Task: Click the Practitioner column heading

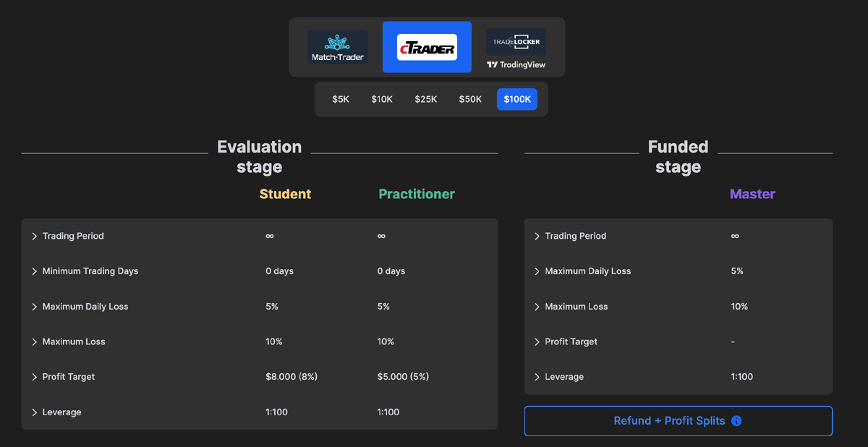Action: point(417,194)
